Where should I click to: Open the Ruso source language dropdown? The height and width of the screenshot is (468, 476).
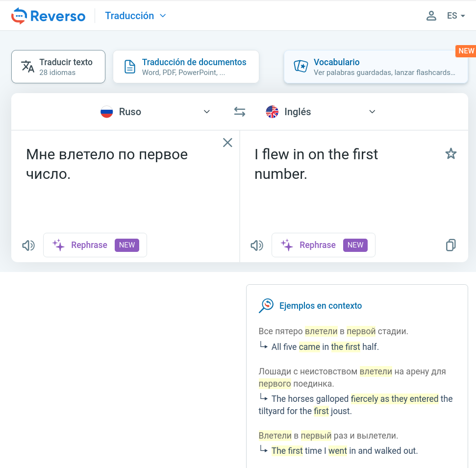(x=155, y=112)
